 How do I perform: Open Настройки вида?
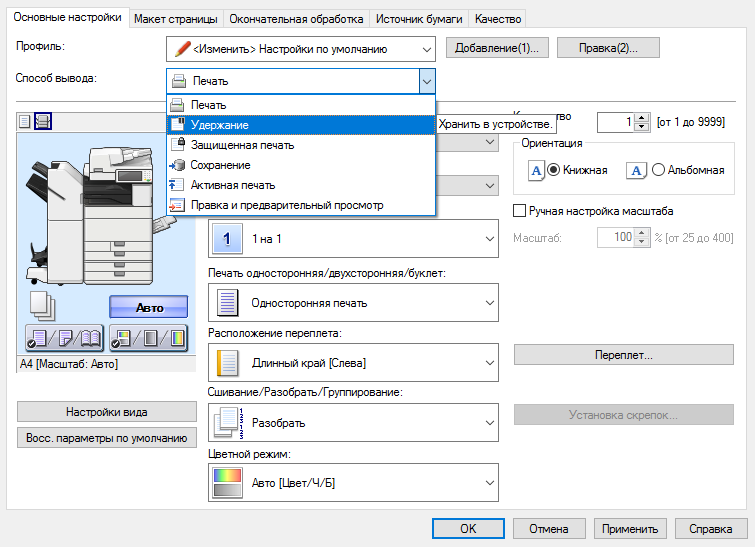coord(107,412)
